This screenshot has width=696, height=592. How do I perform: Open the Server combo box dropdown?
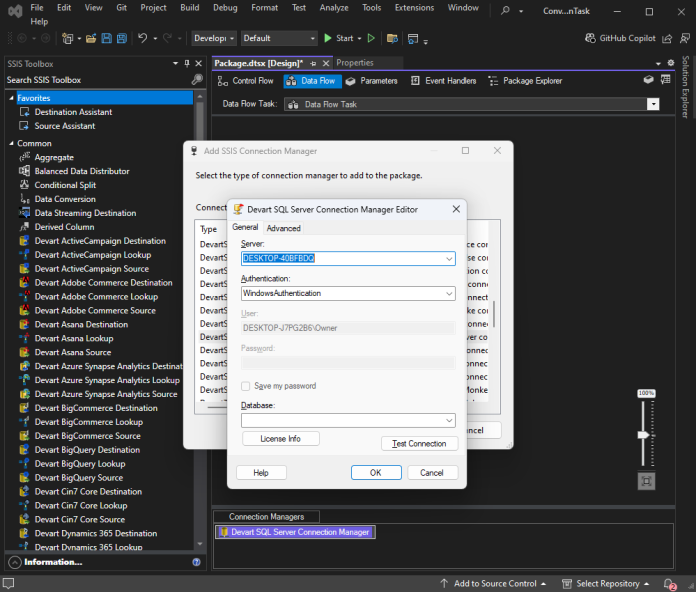[x=449, y=258]
